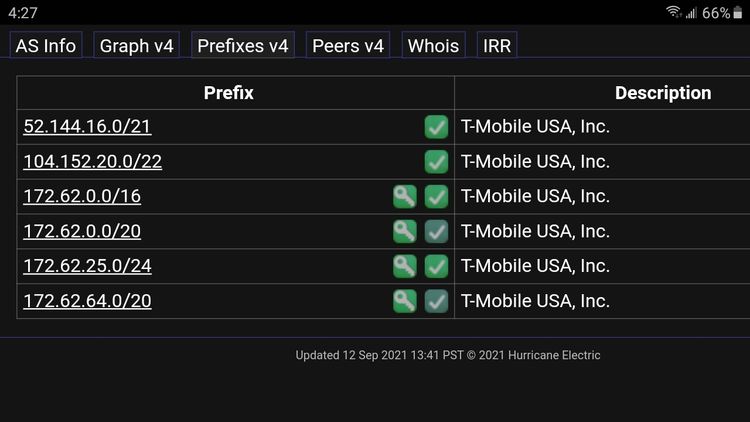Click green checkmark icon for 172.62.25.0/24
Image resolution: width=750 pixels, height=422 pixels.
(436, 266)
